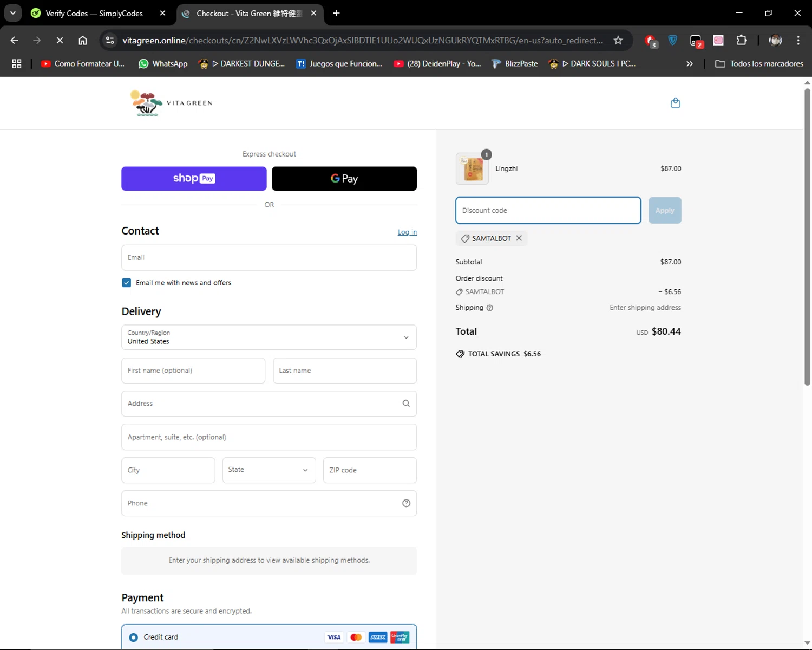Select the Credit card payment option
This screenshot has height=650, width=812.
coord(133,638)
